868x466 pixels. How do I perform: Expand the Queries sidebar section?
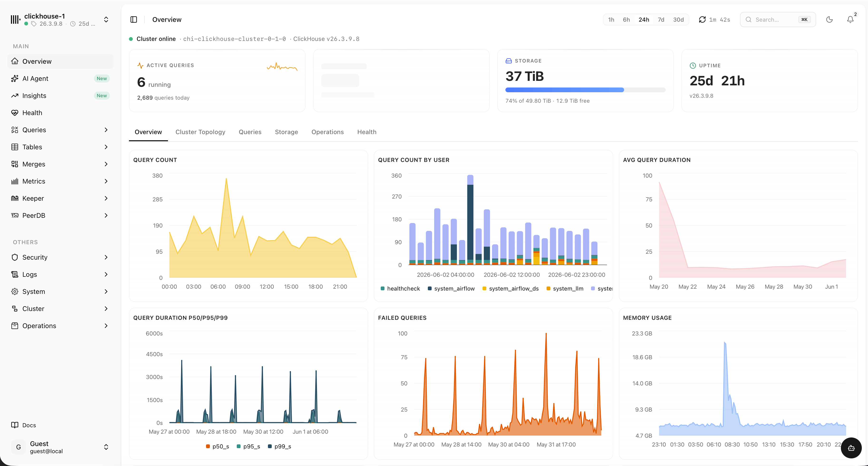tap(106, 130)
